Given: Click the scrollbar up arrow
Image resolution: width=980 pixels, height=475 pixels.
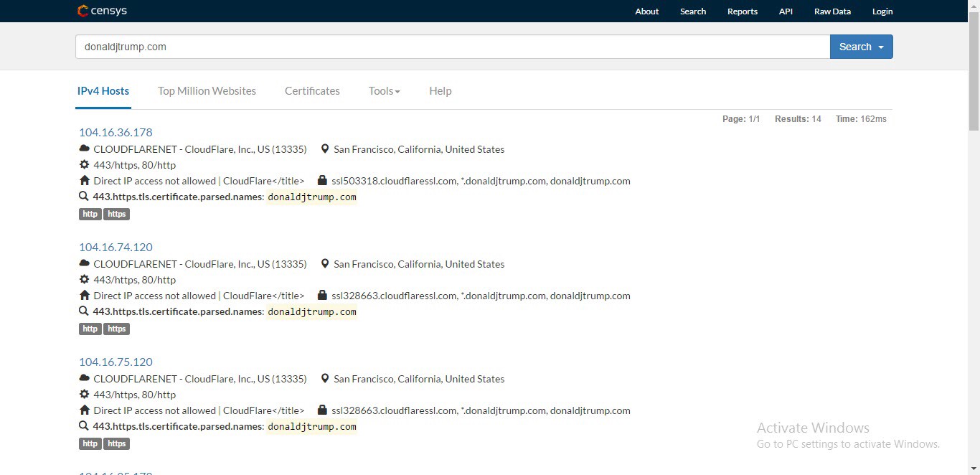Looking at the screenshot, I should 974,6.
